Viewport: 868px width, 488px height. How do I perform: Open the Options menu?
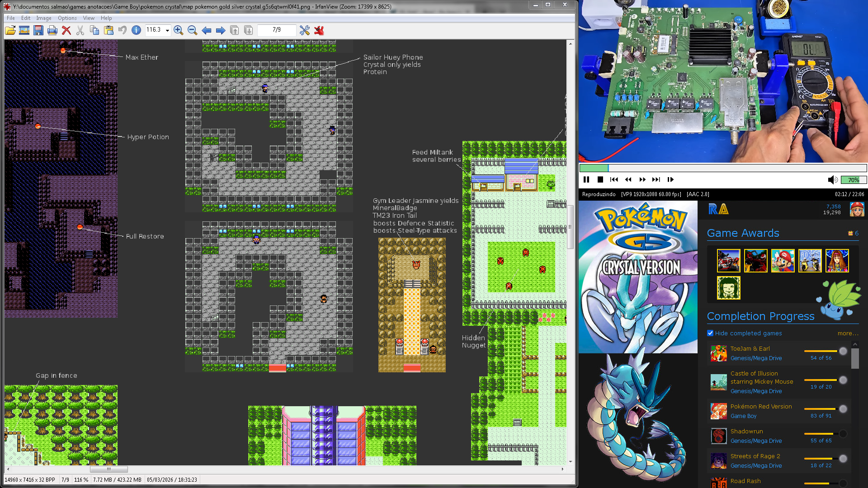pos(67,18)
